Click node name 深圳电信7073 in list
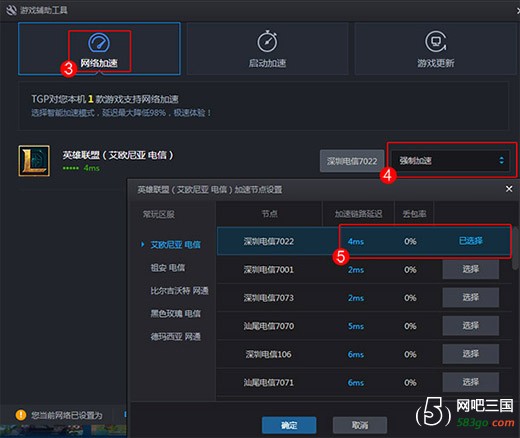 269,298
